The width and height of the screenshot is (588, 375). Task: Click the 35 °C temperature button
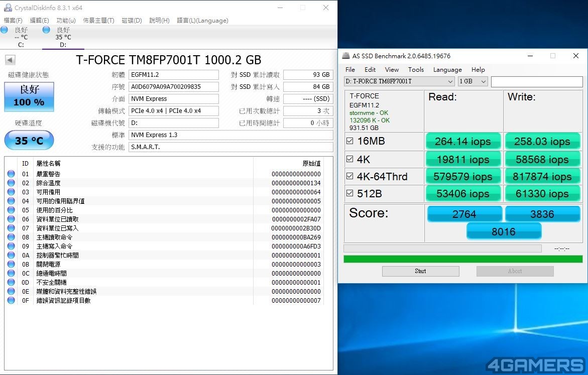pos(29,141)
